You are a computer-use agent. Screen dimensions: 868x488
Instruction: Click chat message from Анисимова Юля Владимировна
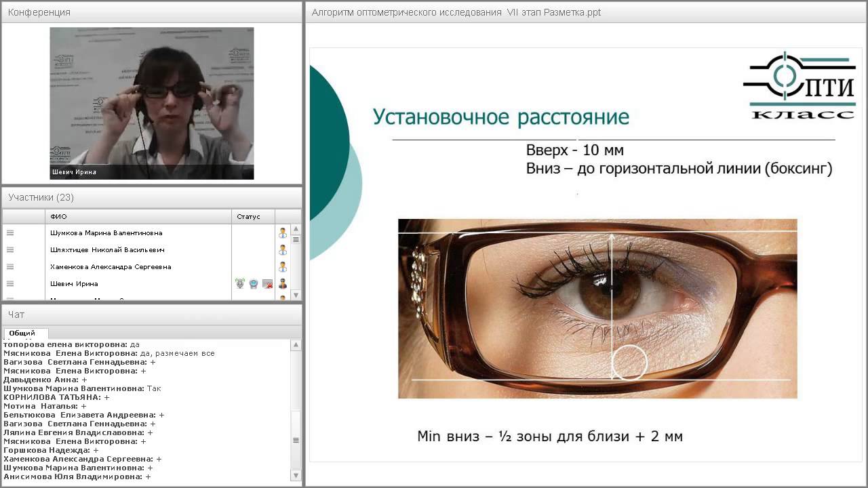pyautogui.click(x=77, y=476)
